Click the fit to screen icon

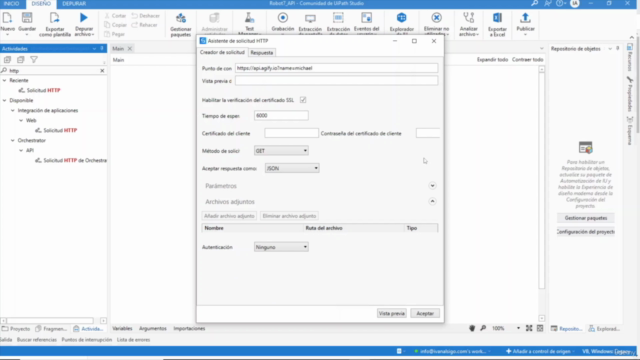click(x=529, y=328)
